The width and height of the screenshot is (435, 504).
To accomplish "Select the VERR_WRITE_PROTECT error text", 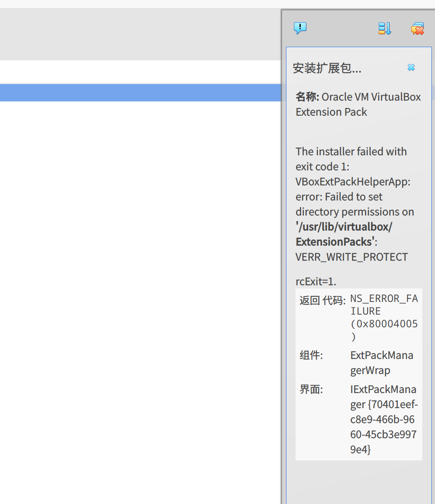I will coord(352,257).
